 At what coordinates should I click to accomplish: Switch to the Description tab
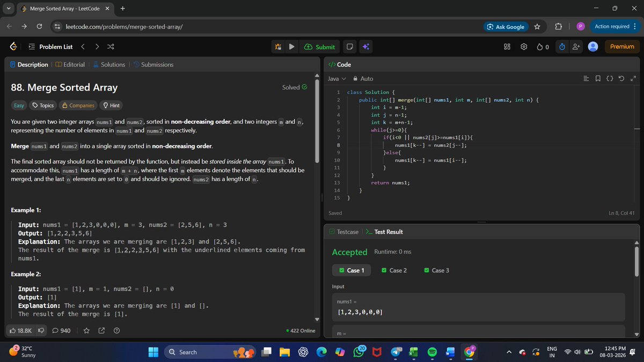[29, 64]
